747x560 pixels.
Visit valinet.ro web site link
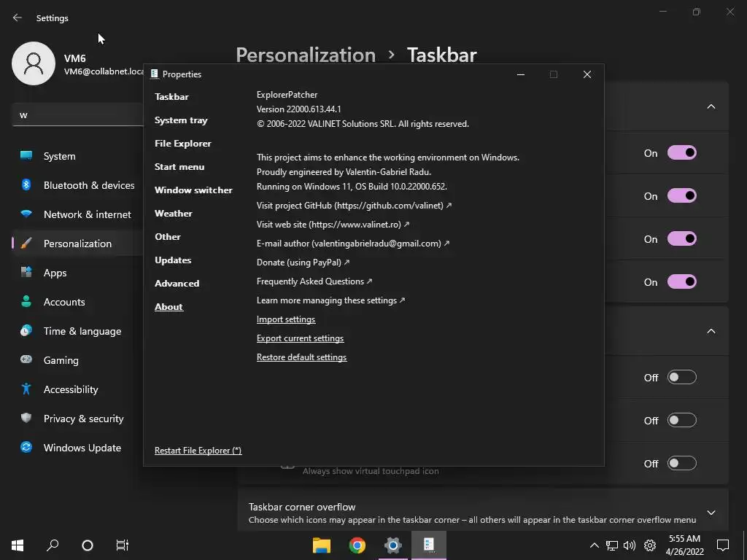point(333,225)
